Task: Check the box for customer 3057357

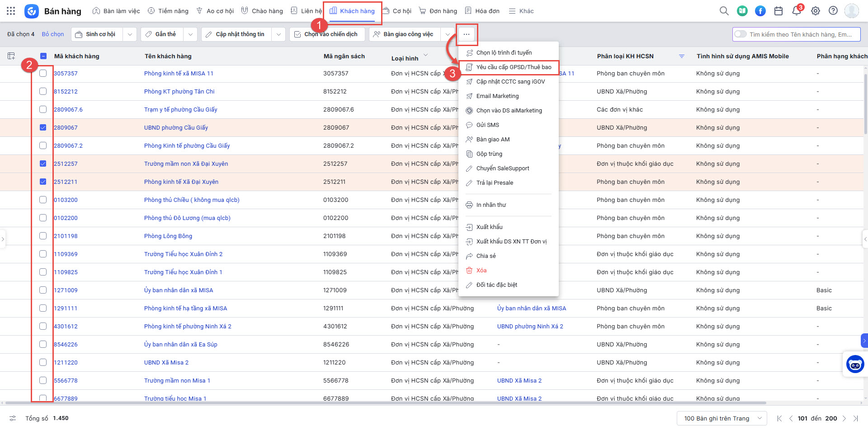Action: tap(43, 73)
